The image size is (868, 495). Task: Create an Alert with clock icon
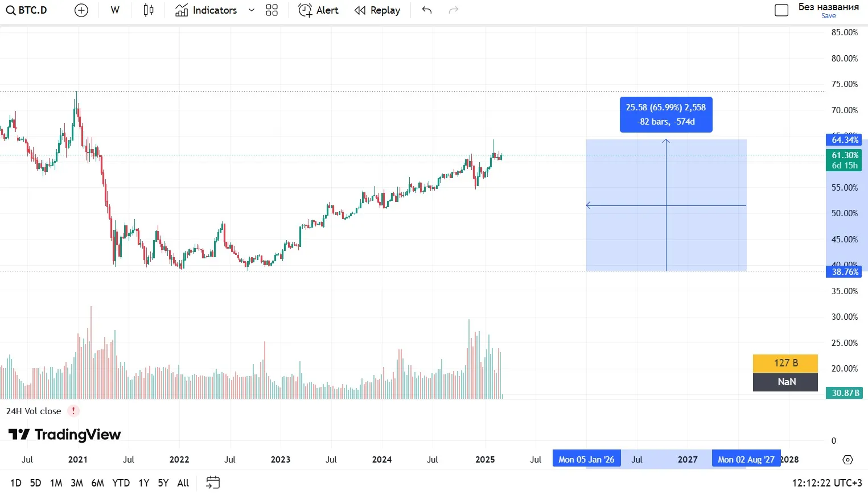(x=318, y=10)
